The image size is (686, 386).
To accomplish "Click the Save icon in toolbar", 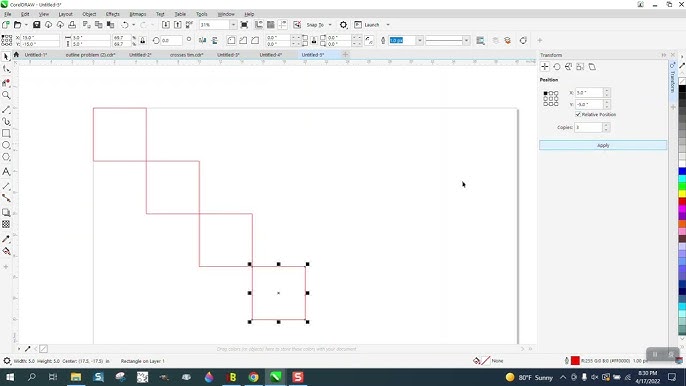I will pos(37,25).
